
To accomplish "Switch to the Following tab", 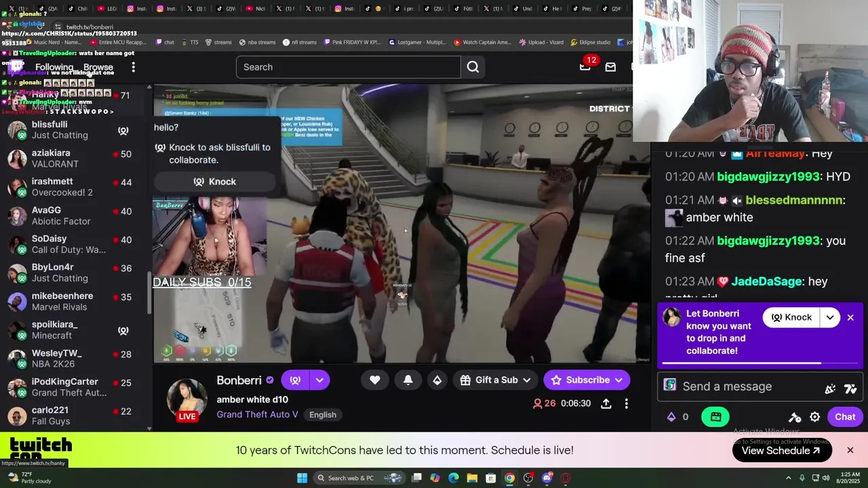I will click(54, 67).
